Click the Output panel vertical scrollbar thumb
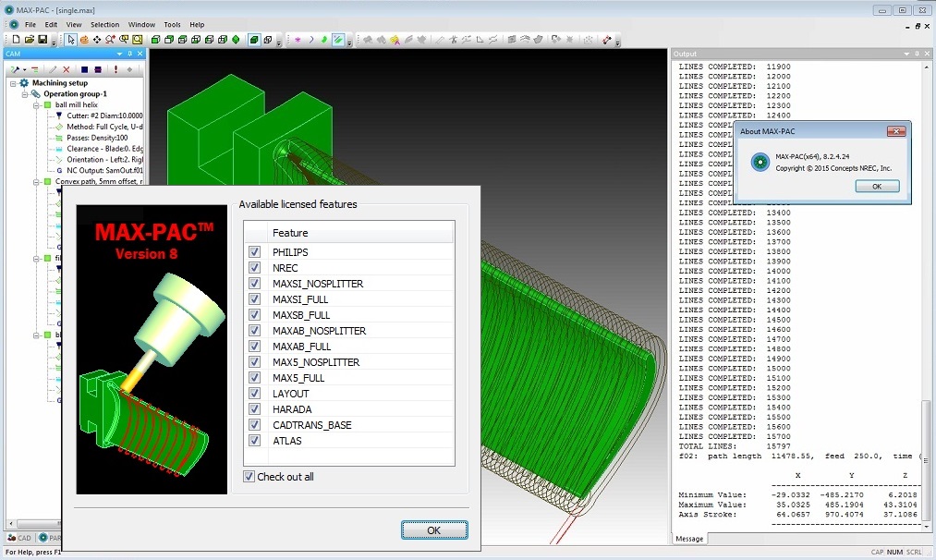 click(x=927, y=458)
